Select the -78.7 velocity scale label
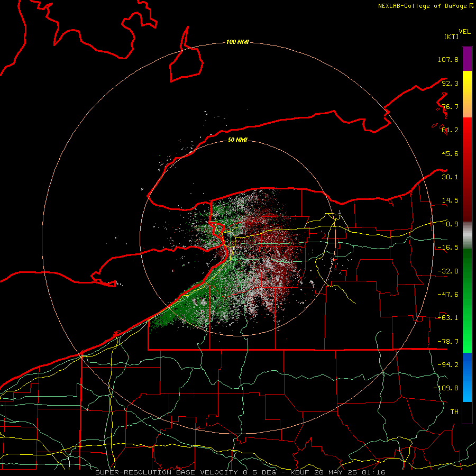The image size is (476, 476). coord(448,342)
